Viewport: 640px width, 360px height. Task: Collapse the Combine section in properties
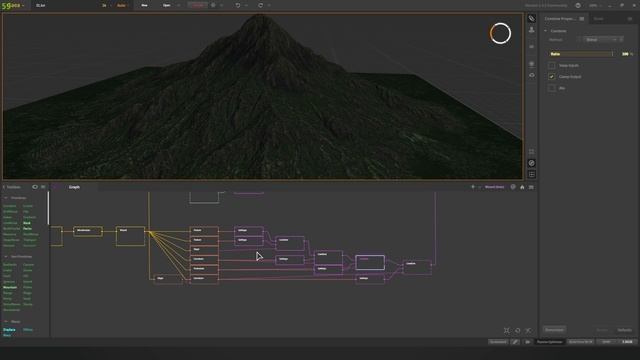pos(545,31)
